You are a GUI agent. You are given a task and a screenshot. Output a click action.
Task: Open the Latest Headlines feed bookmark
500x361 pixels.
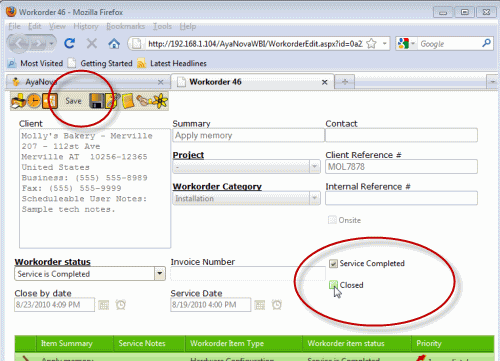coord(172,63)
